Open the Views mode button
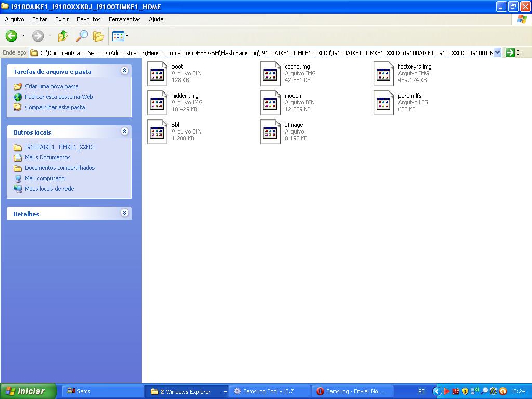Screen dimensions: 532x399 [118, 36]
